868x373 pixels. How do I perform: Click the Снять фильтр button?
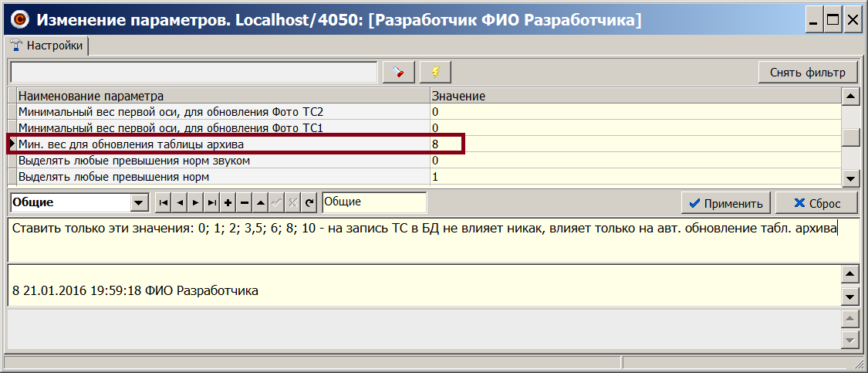808,73
